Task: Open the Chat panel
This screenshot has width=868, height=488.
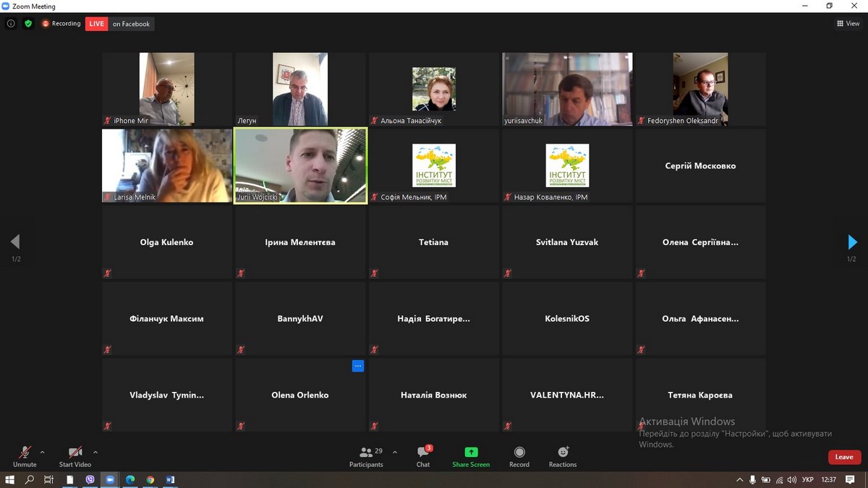Action: (423, 455)
